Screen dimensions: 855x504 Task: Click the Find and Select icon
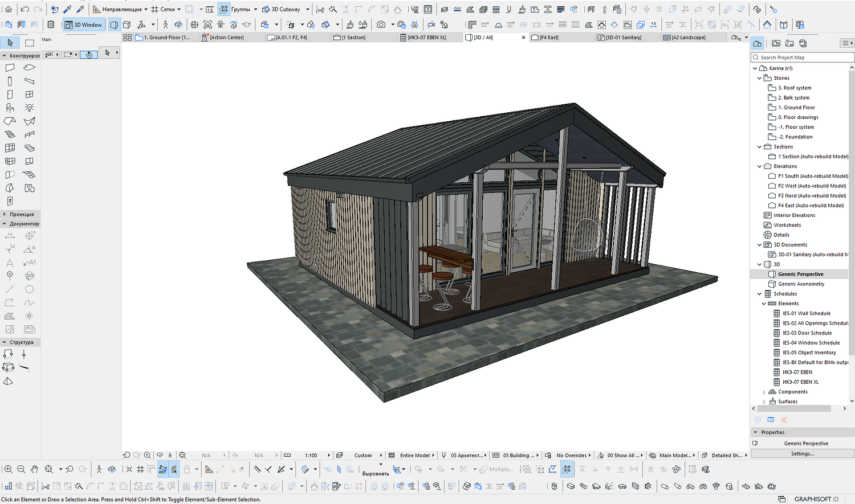pos(55,9)
